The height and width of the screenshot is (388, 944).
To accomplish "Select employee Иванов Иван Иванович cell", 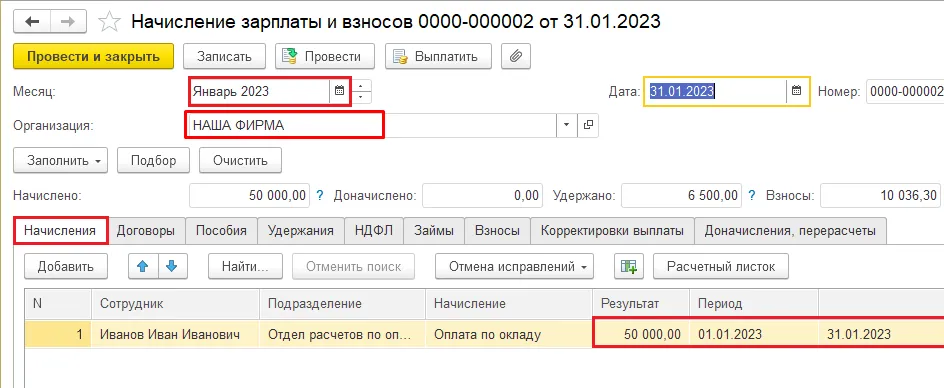I will [175, 334].
